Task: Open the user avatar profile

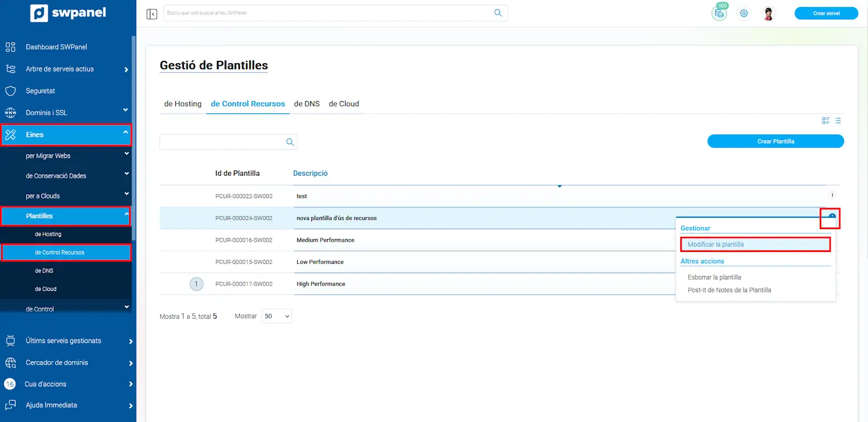Action: point(768,14)
